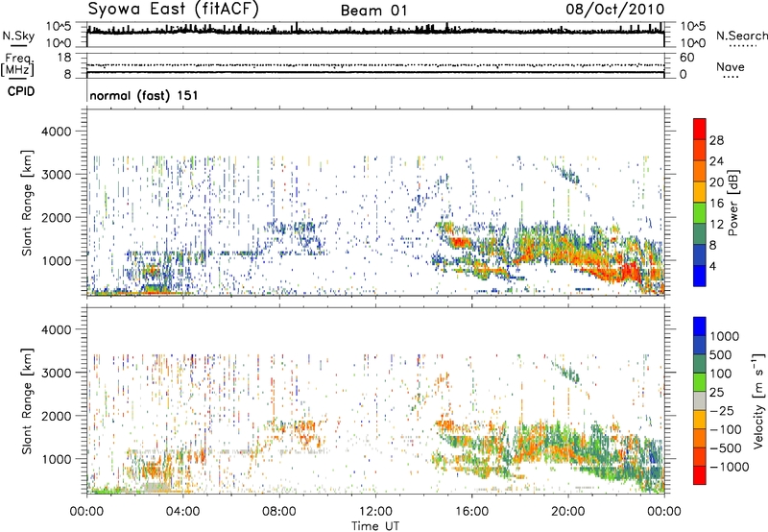
Task: Click the 'Power [dB]' colorbar title
Action: 733,203
